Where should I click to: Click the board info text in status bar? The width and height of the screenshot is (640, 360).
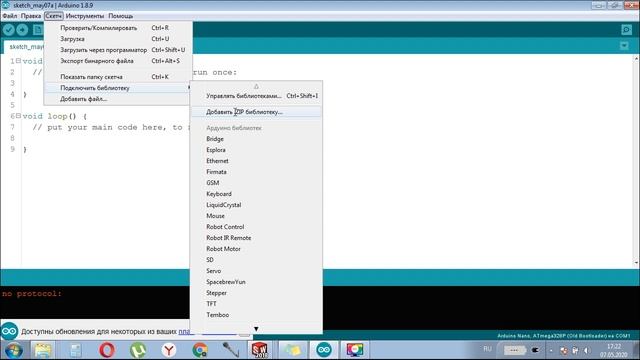click(564, 336)
